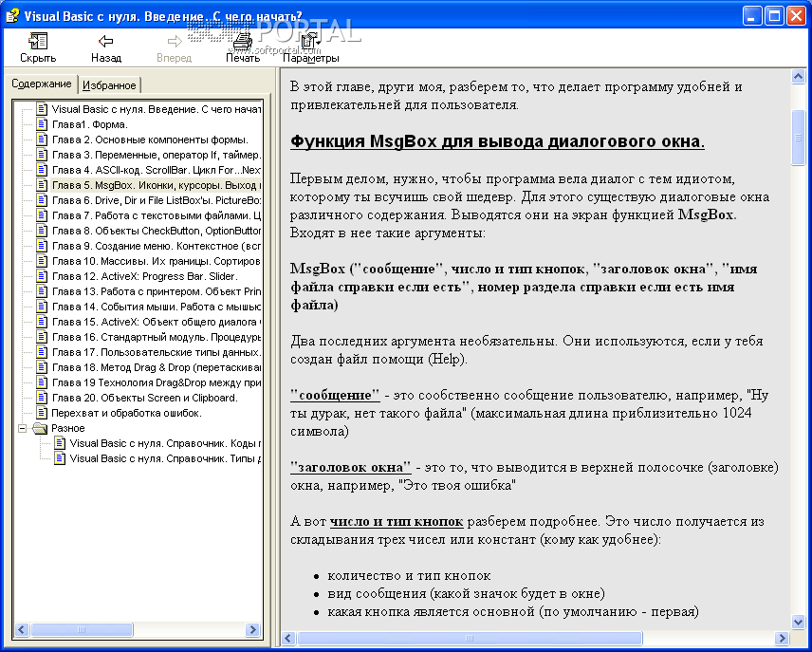This screenshot has width=812, height=652.
Task: Hide the navigation pane with the Скрыть icon
Action: tap(38, 42)
